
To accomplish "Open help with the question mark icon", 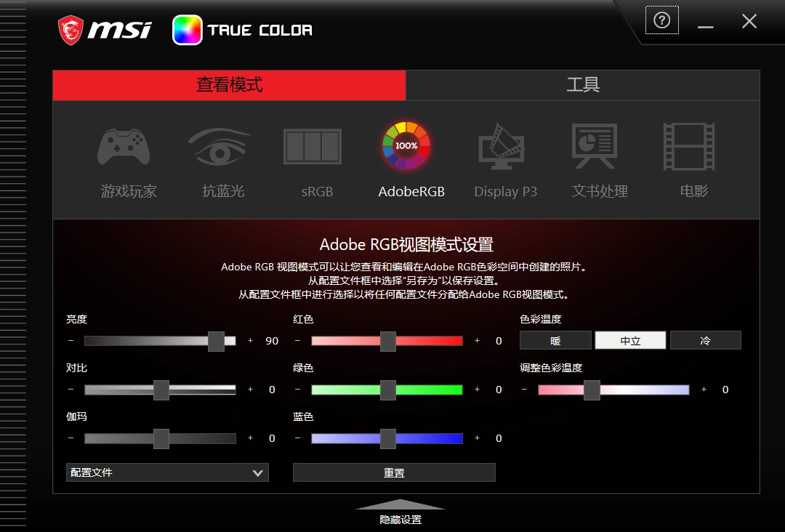I will 661,20.
